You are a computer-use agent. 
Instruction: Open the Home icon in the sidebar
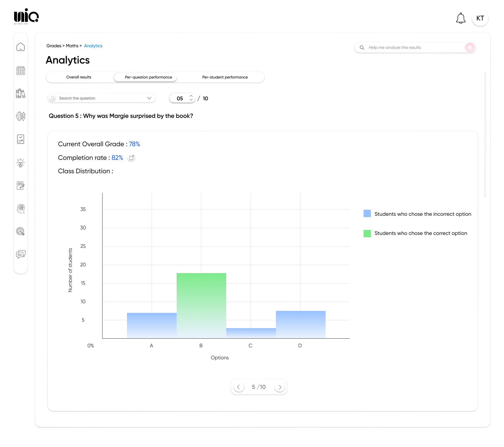[21, 46]
